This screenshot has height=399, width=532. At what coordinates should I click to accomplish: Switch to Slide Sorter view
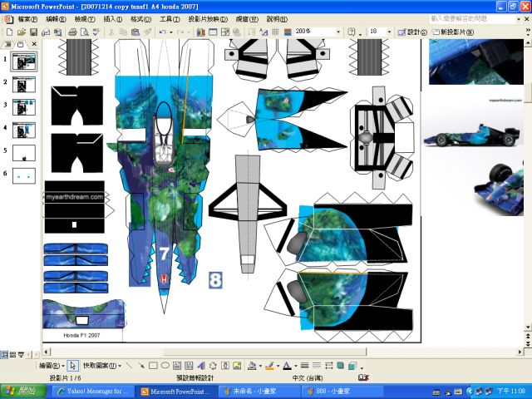point(13,355)
